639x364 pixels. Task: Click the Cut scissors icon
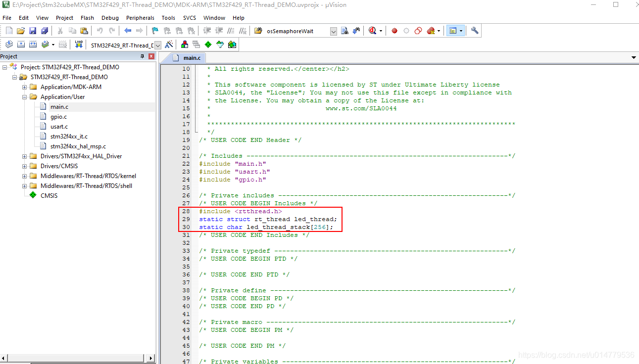[60, 31]
